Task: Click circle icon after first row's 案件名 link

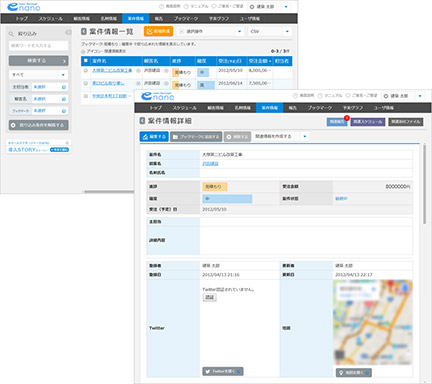Action: pos(138,71)
